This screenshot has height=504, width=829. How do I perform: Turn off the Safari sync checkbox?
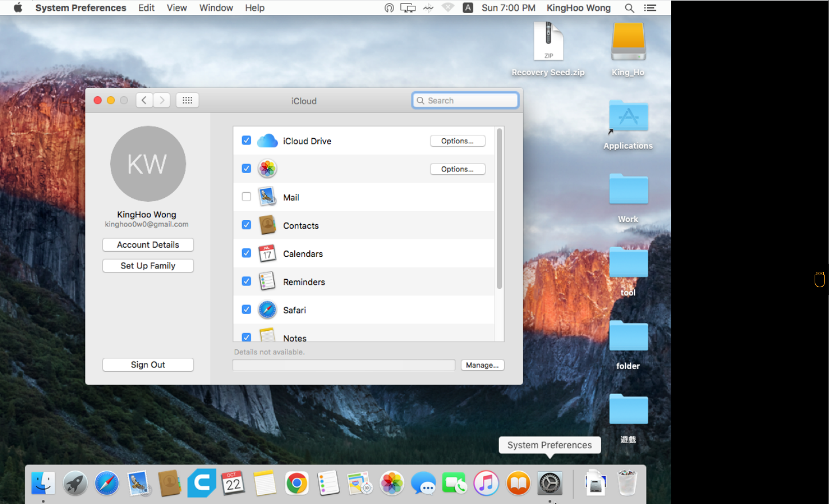tap(247, 309)
